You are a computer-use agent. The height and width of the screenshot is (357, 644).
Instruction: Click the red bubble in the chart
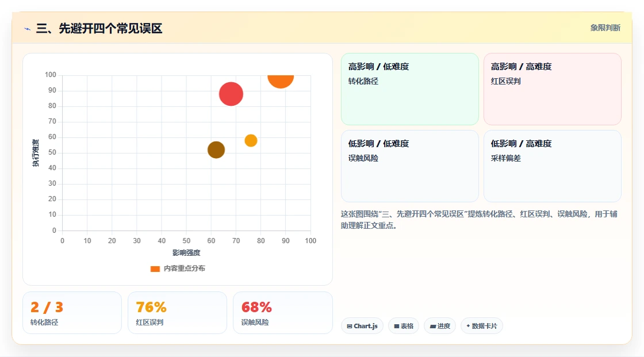(231, 94)
